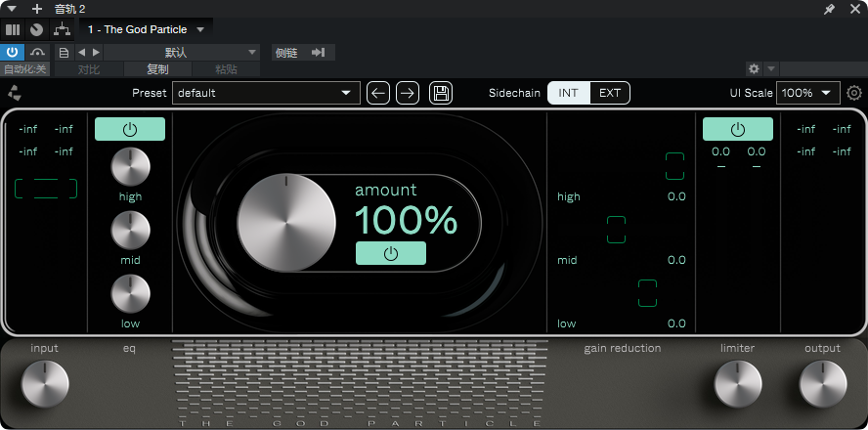868x430 pixels.
Task: Open the routing tree icon
Action: click(62, 29)
